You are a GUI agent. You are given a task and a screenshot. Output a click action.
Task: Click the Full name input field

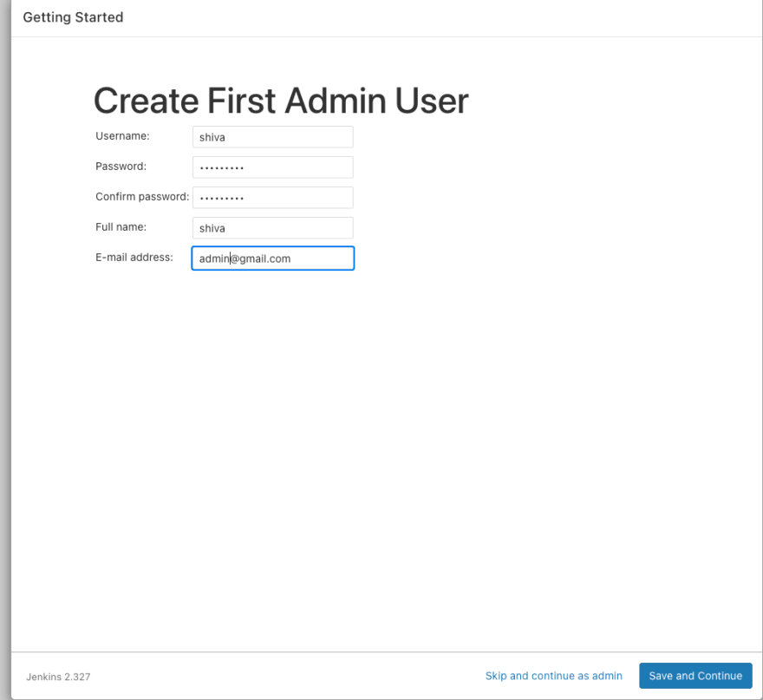point(272,228)
